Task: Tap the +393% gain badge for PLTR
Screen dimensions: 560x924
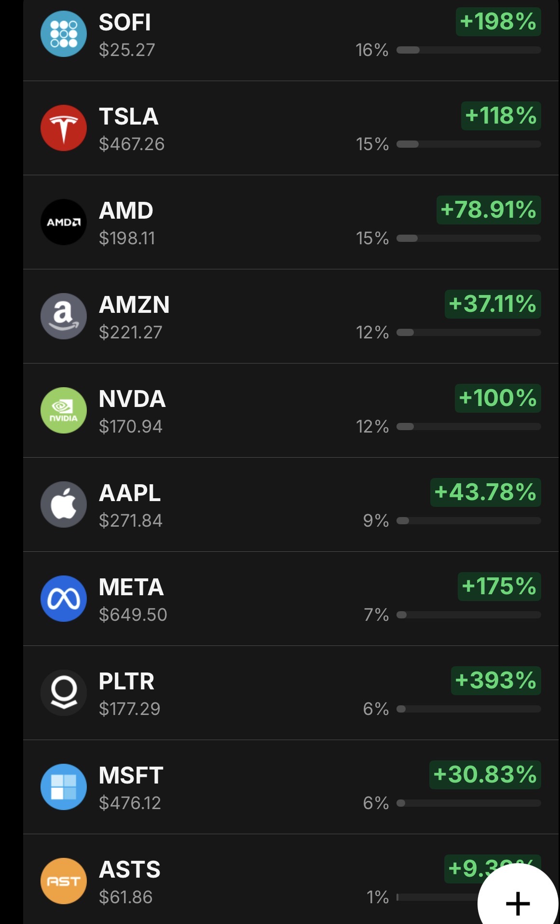Action: (x=496, y=681)
